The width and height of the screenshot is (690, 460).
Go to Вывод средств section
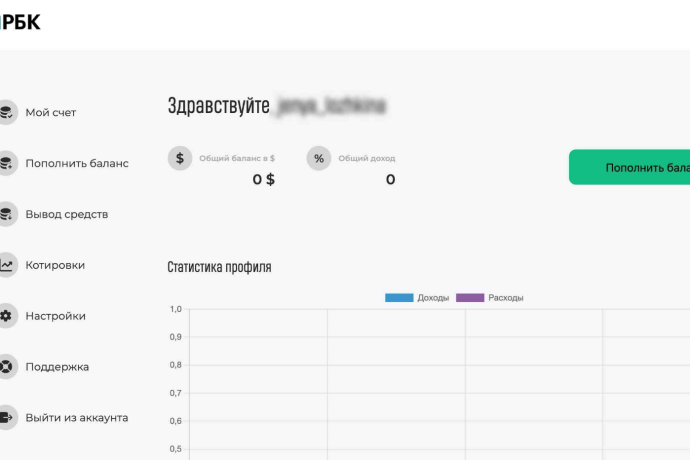(67, 214)
